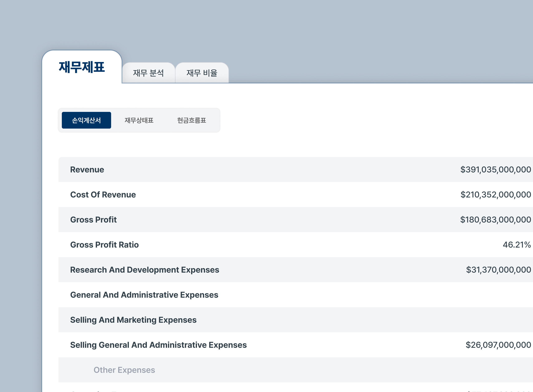The height and width of the screenshot is (392, 533).
Task: Click the SG&A value $26,097,000,000
Action: click(499, 345)
